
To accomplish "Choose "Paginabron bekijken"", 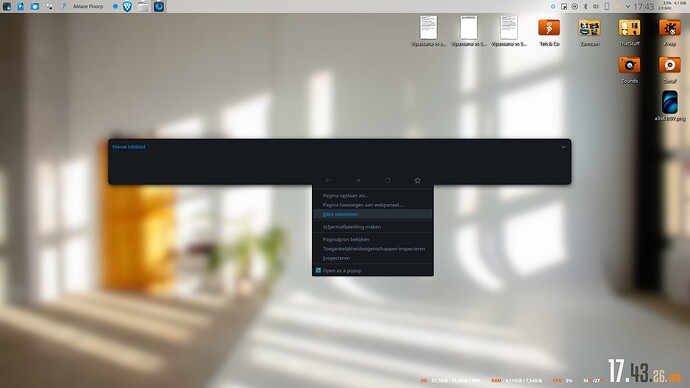I will pyautogui.click(x=373, y=240).
